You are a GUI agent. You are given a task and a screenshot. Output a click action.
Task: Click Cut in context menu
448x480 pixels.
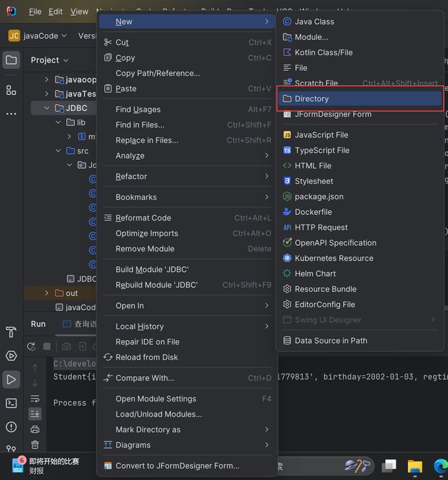click(x=187, y=42)
